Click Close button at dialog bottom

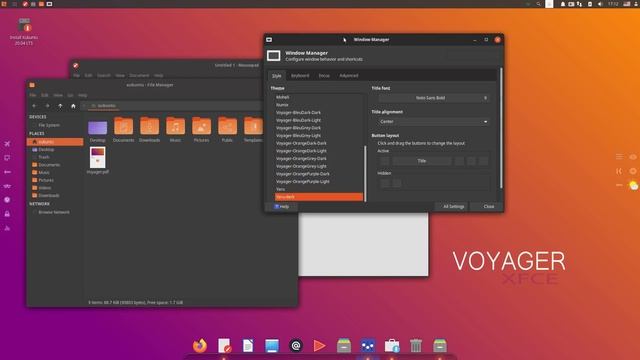click(489, 207)
